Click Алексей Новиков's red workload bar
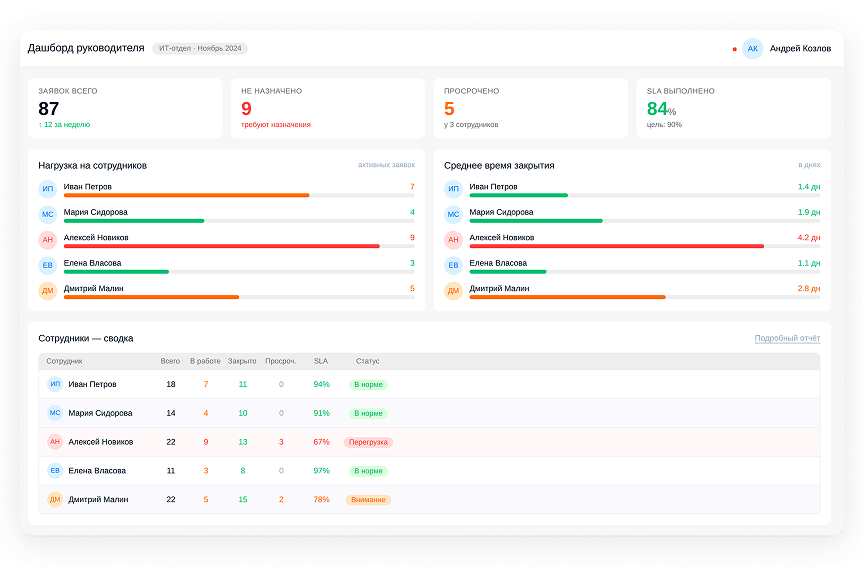Viewport: 863px width, 567px height. (x=222, y=246)
